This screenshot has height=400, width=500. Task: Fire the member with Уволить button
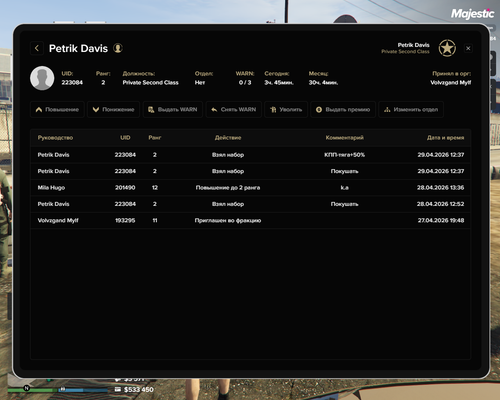286,109
